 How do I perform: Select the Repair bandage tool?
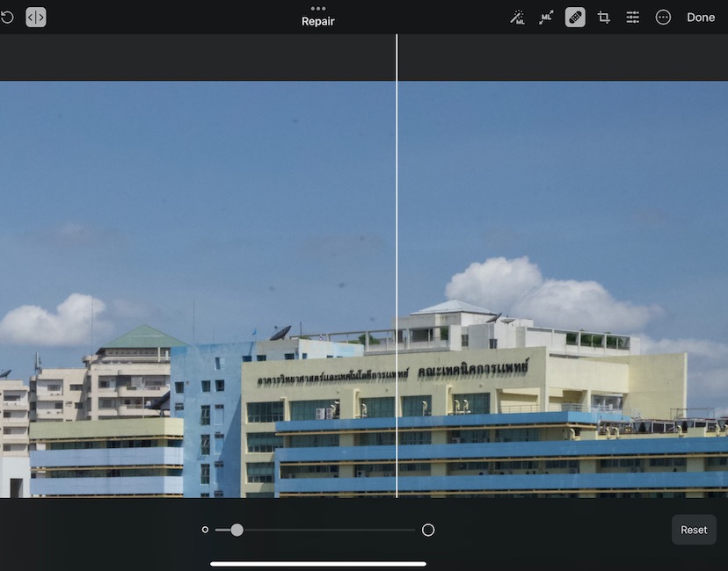[575, 18]
